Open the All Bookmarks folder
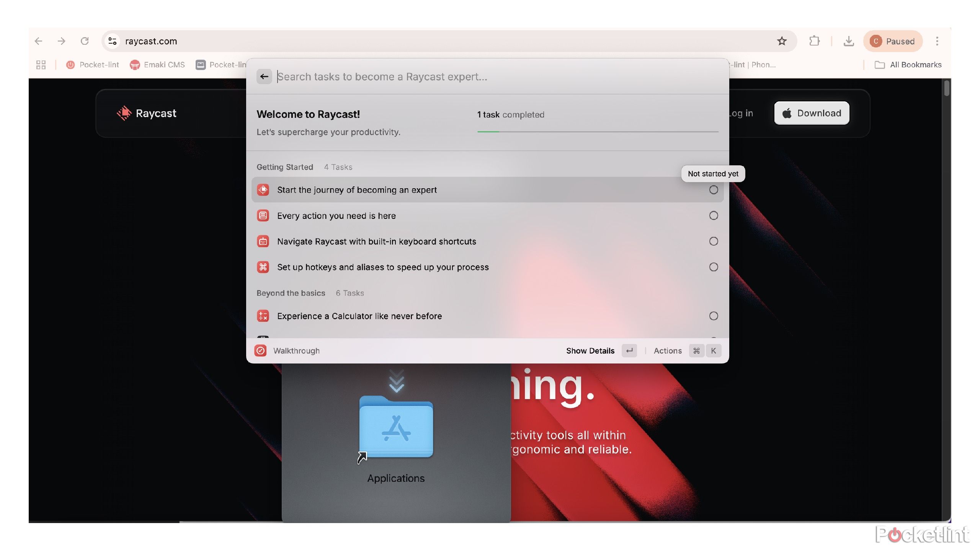 tap(908, 65)
